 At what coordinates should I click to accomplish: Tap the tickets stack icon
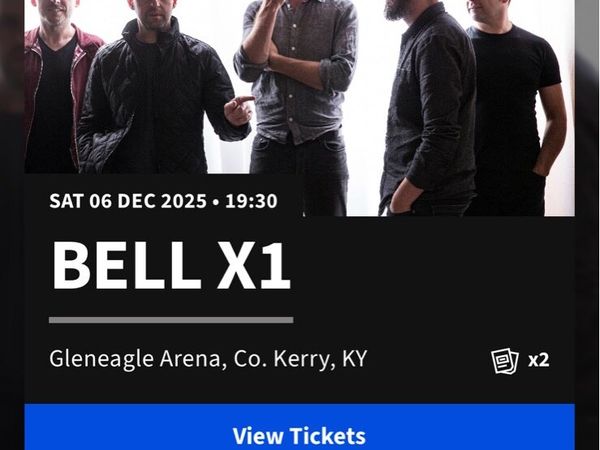[x=505, y=360]
